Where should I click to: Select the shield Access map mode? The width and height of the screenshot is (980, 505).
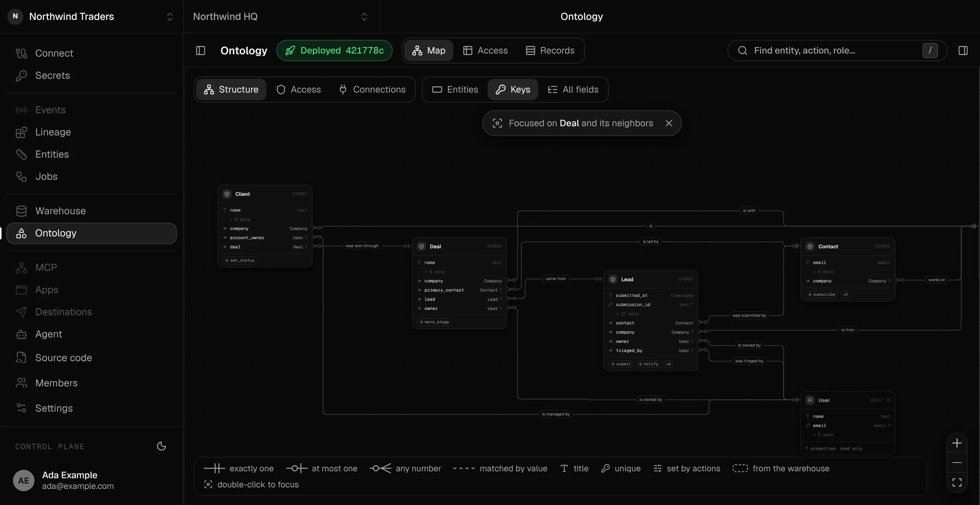point(299,90)
